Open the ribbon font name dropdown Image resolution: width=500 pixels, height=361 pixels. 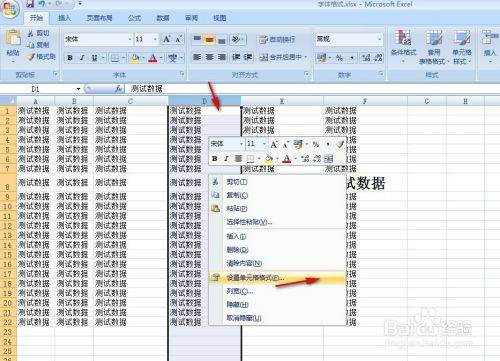(x=130, y=39)
